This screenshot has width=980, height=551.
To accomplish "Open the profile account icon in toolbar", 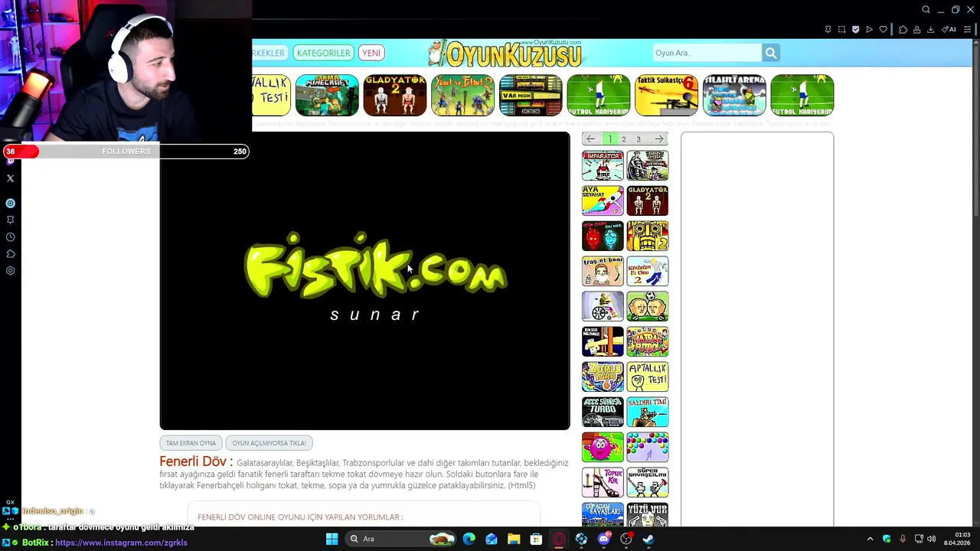I will point(916,29).
